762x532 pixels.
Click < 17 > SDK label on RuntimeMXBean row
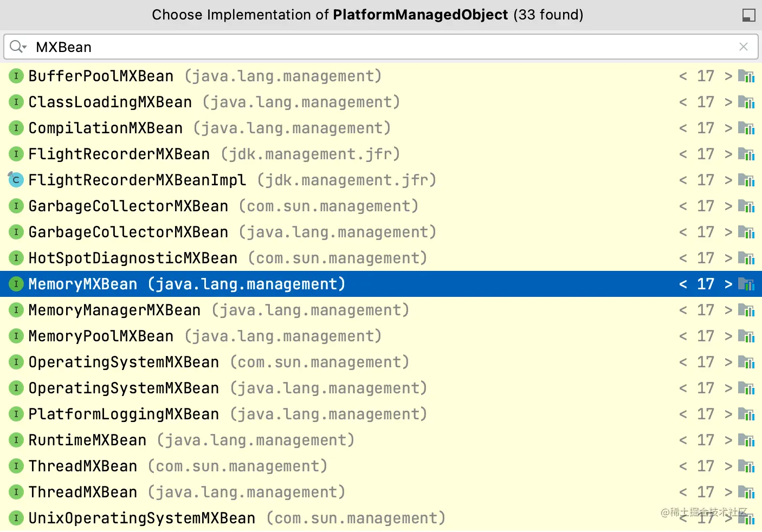[x=706, y=440]
